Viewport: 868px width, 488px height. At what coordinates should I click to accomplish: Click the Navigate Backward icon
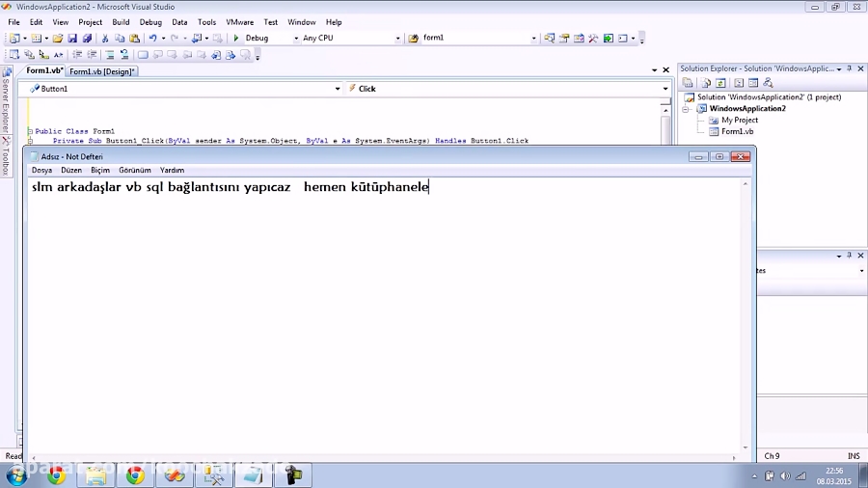coord(197,39)
